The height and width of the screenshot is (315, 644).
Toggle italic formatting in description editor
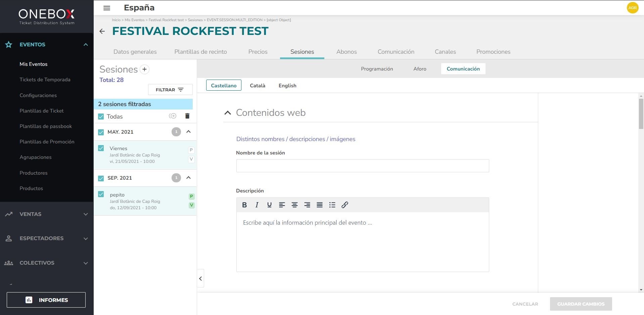pos(257,205)
